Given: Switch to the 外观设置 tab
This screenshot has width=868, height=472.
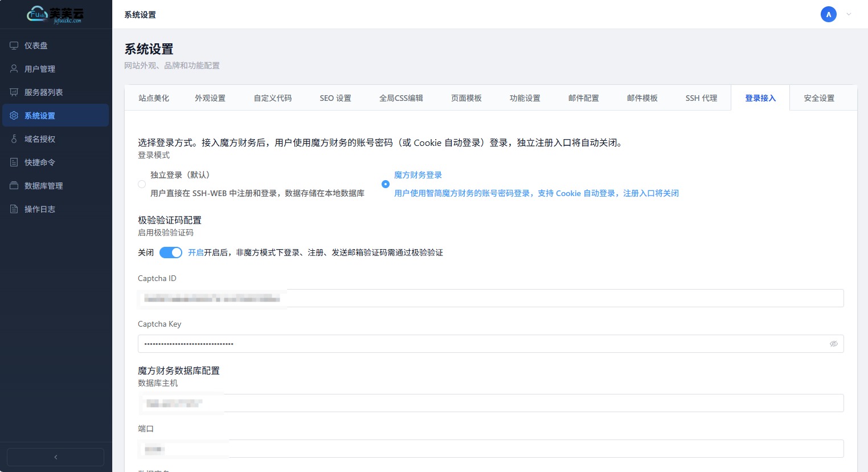Looking at the screenshot, I should point(210,98).
